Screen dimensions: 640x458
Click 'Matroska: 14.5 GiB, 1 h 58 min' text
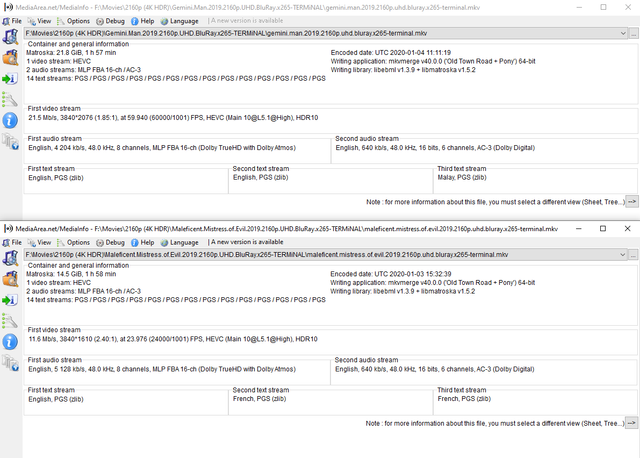[x=71, y=273]
